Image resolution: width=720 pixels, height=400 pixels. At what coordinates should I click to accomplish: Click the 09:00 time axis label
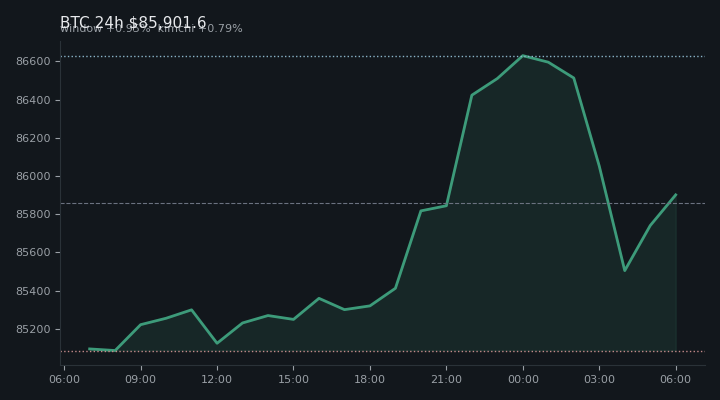(141, 379)
